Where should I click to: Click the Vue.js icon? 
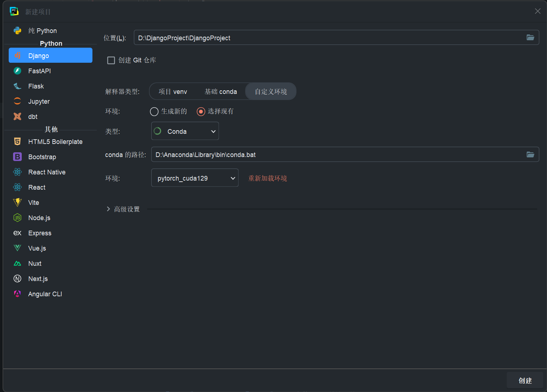pyautogui.click(x=17, y=248)
